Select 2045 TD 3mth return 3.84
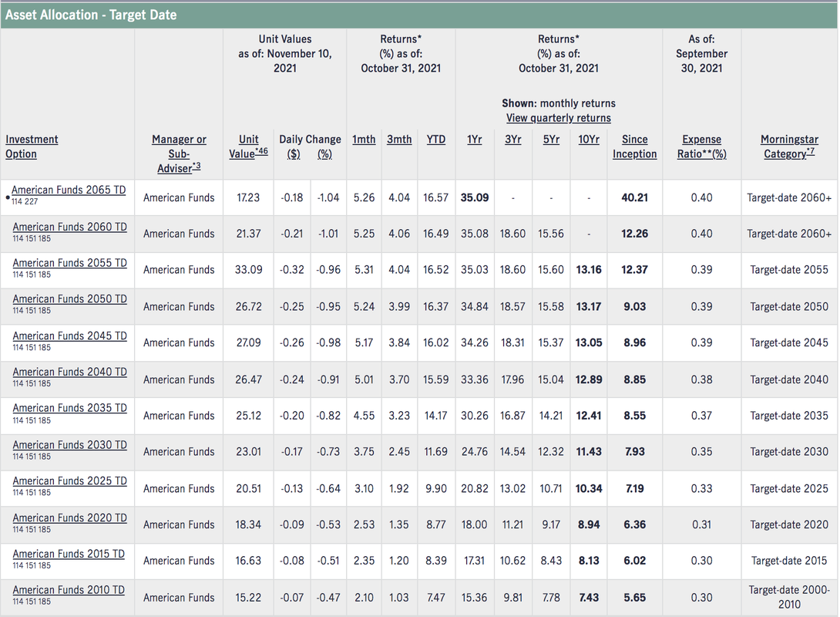Image resolution: width=840 pixels, height=617 pixels. pyautogui.click(x=399, y=342)
